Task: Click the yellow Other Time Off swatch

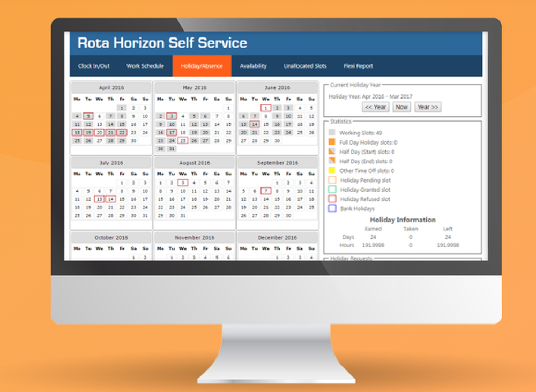Action: 332,170
